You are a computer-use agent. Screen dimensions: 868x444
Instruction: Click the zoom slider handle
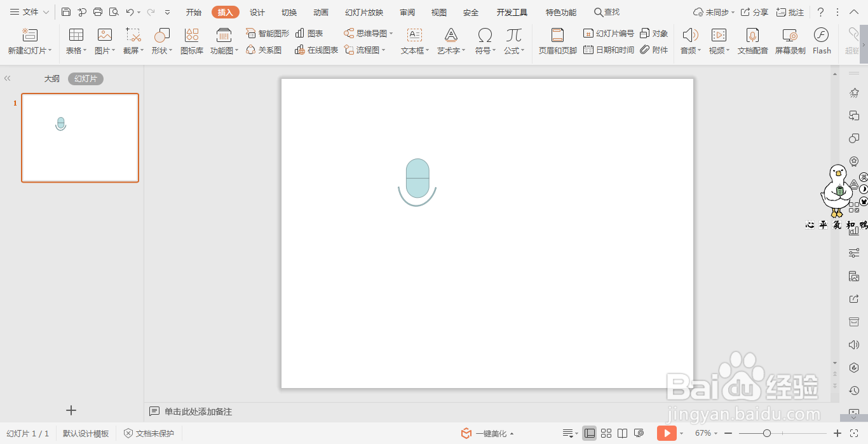point(767,433)
